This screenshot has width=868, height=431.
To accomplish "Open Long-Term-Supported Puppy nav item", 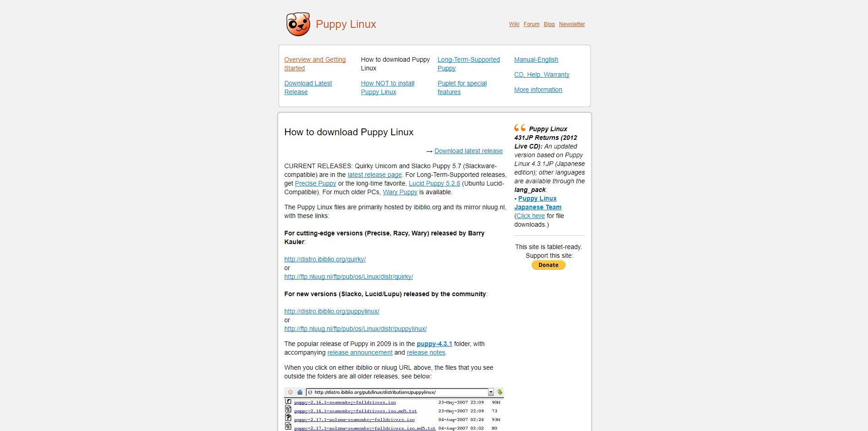I will [469, 64].
